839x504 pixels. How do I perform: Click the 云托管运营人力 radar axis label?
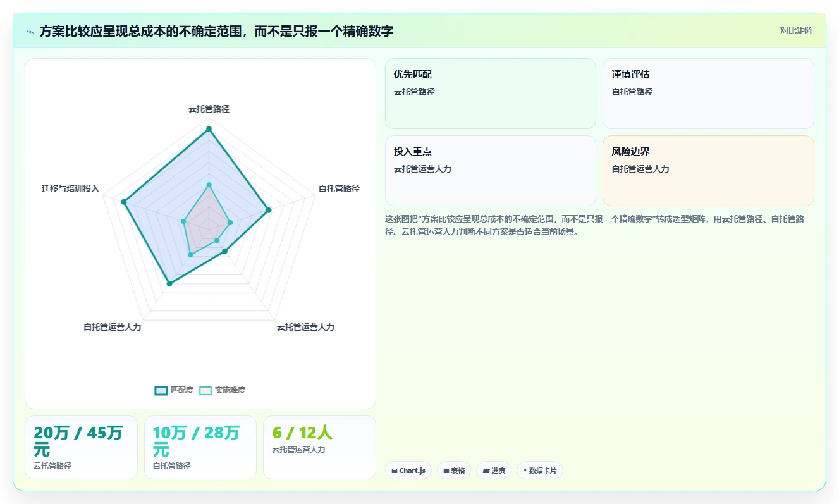[305, 327]
